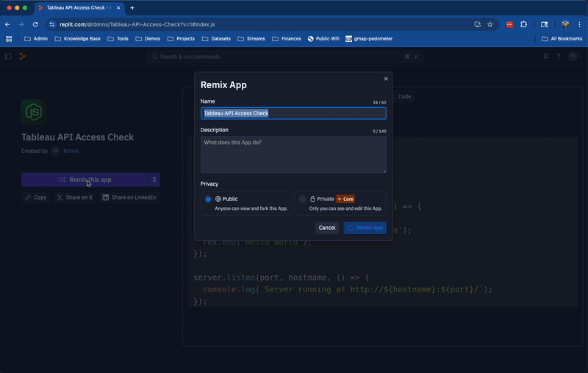Click the site information icon in address bar

[52, 24]
